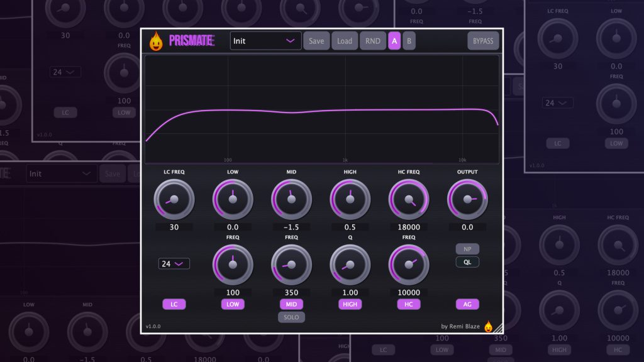Toggle the QL button

coord(467,262)
